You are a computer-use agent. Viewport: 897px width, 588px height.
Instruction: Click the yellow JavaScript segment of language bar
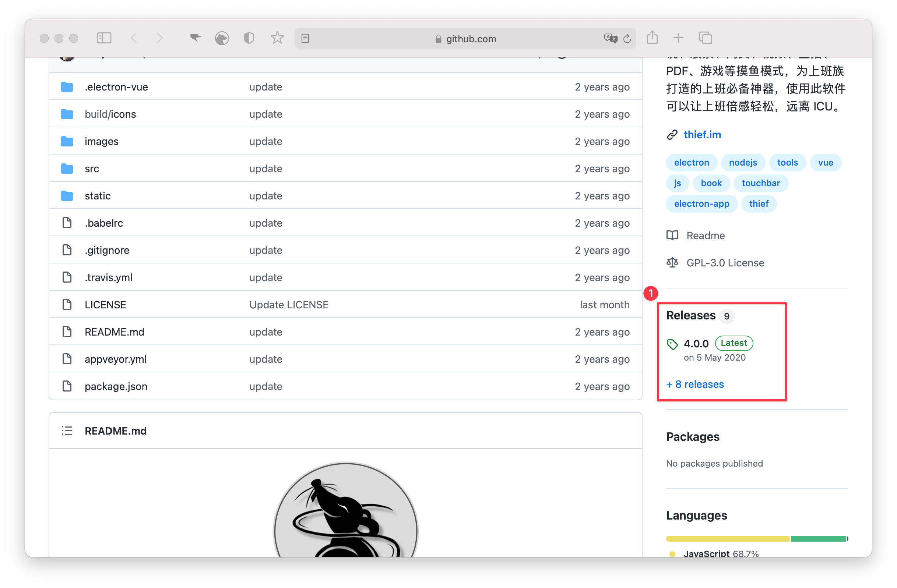coord(728,539)
